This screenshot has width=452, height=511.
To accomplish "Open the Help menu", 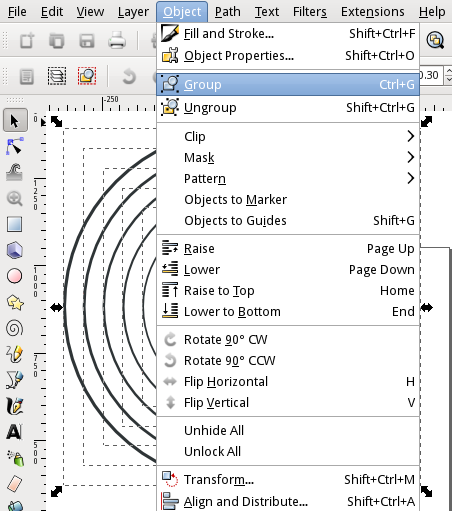I will 432,12.
